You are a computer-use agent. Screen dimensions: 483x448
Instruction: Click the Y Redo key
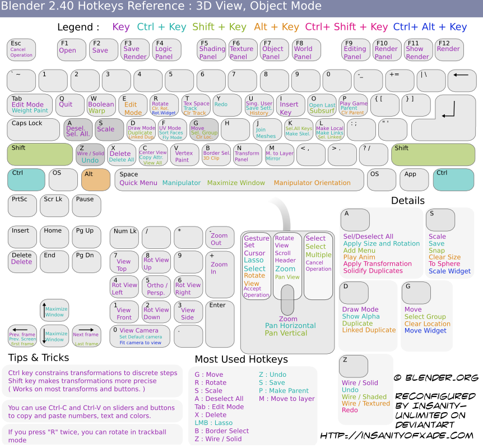pyautogui.click(x=227, y=105)
